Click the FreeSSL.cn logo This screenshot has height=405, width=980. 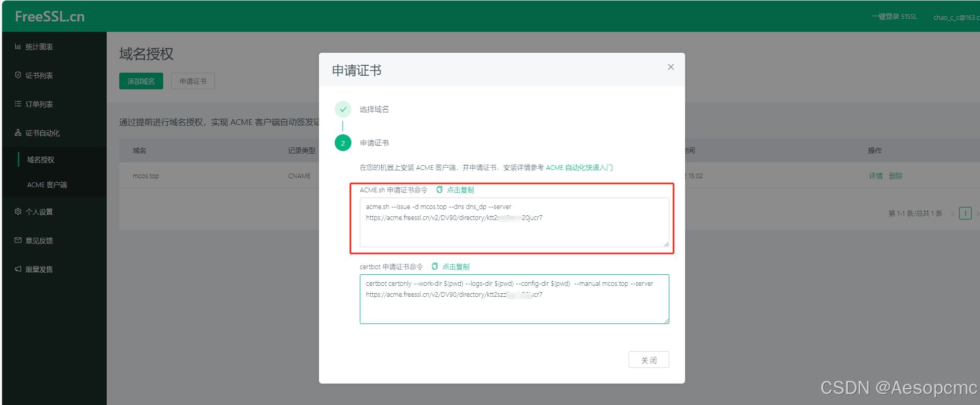pos(50,17)
